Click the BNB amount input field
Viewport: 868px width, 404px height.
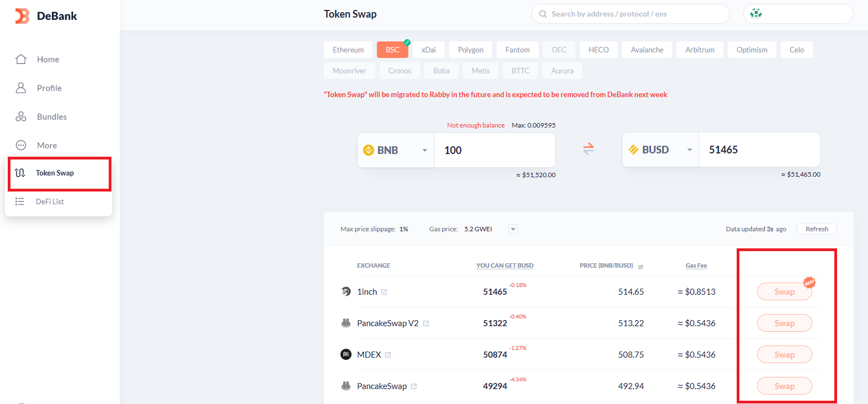pos(494,150)
